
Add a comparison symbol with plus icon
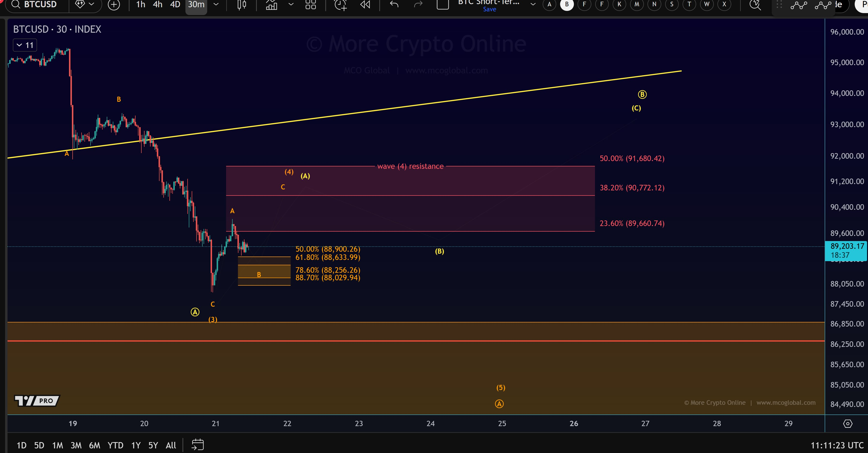click(x=114, y=5)
